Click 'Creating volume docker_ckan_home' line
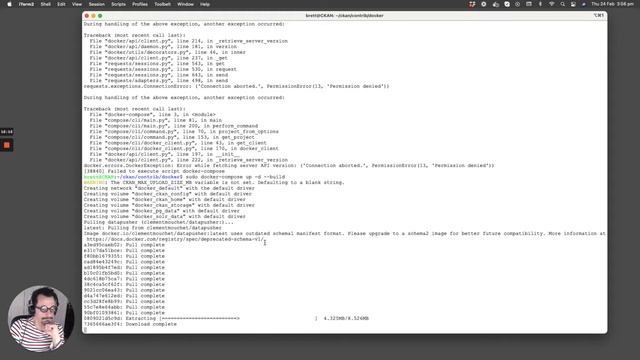Viewport: 640px width, 360px height. click(x=164, y=200)
